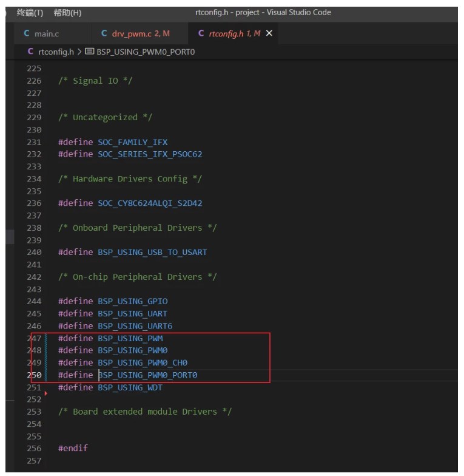Close the rtconfig.h tab
Viewport: 464px width, 476px height.
click(x=269, y=33)
